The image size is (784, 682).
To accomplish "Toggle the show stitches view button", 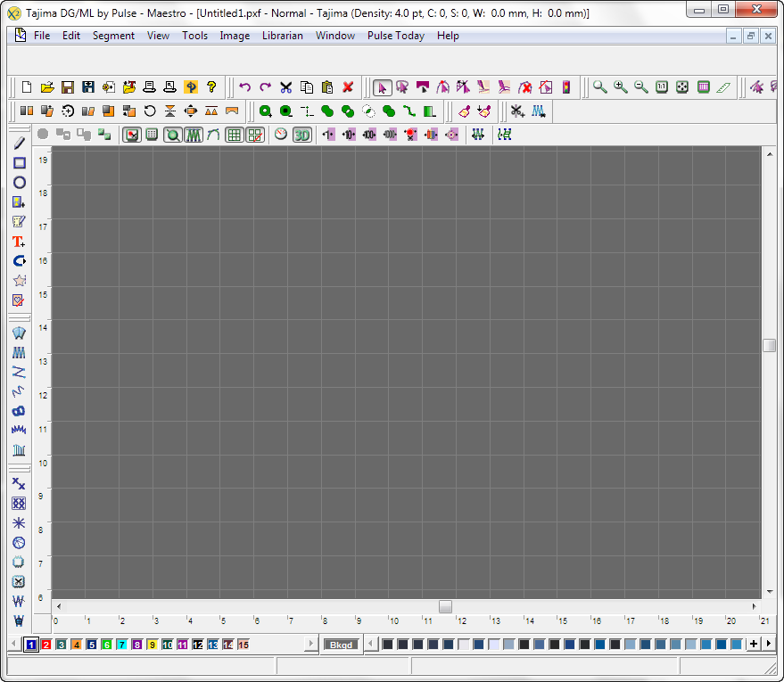I will [x=194, y=135].
